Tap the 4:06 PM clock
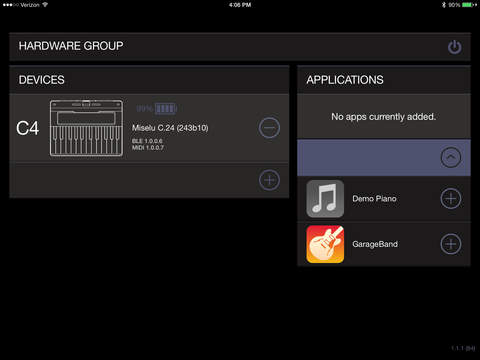Viewport: 480px width, 360px height. (x=240, y=5)
